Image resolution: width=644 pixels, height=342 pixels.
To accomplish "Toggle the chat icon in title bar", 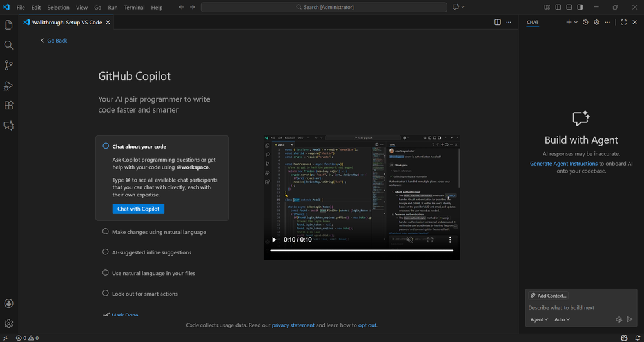I will [456, 7].
